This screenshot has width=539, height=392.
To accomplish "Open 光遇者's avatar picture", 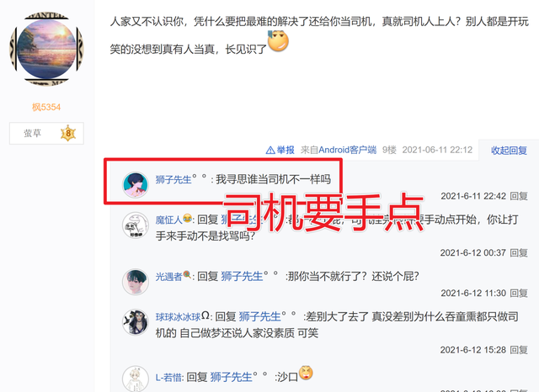I will [x=136, y=282].
